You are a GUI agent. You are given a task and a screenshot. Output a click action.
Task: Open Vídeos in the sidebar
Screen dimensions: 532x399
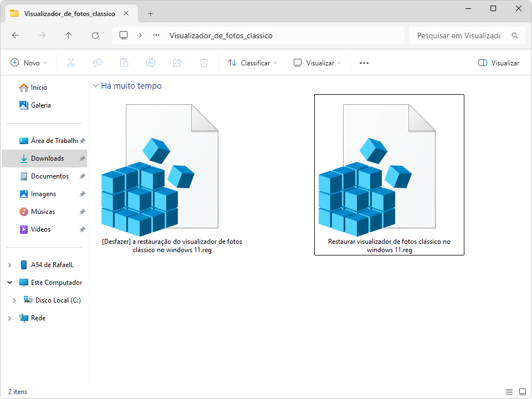(x=44, y=229)
